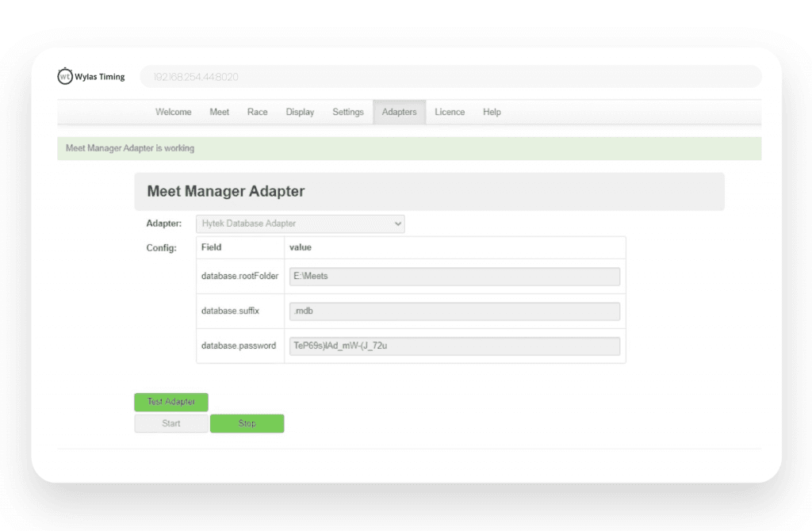Open the Meet tab
The height and width of the screenshot is (531, 812).
219,112
